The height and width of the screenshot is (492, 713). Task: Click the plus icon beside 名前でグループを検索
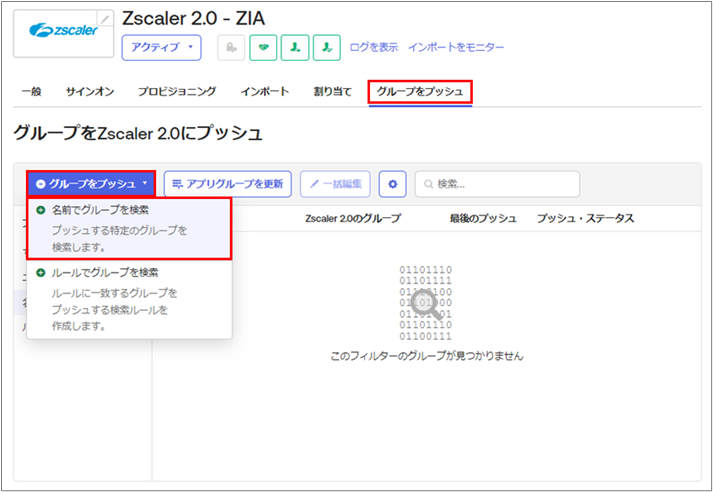41,210
